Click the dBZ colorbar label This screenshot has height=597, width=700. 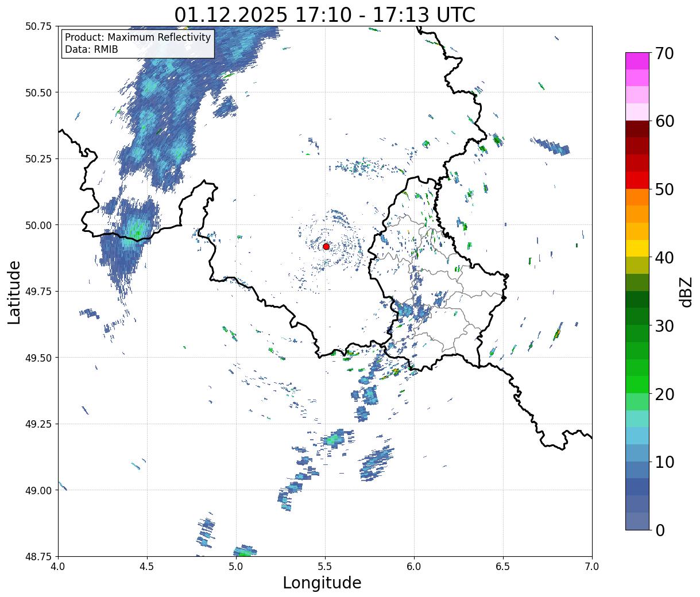[x=686, y=291]
